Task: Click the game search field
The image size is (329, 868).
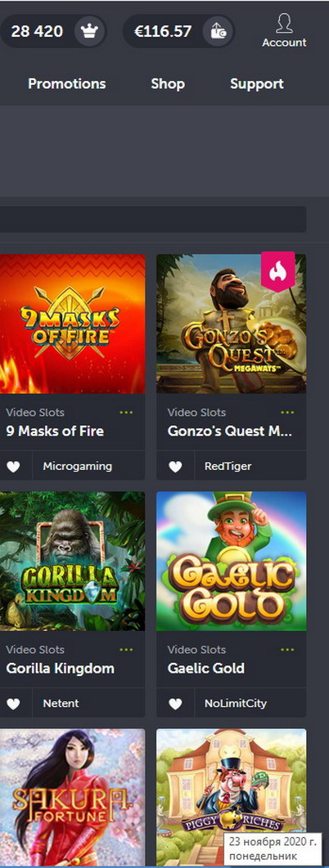Action: pyautogui.click(x=152, y=220)
